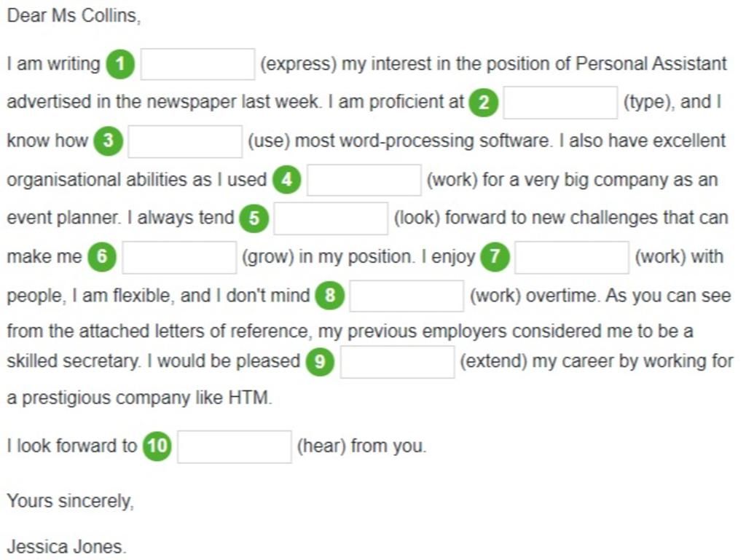Screen dimensions: 746x560
Task: Select the blank before (look) forward
Action: (331, 218)
